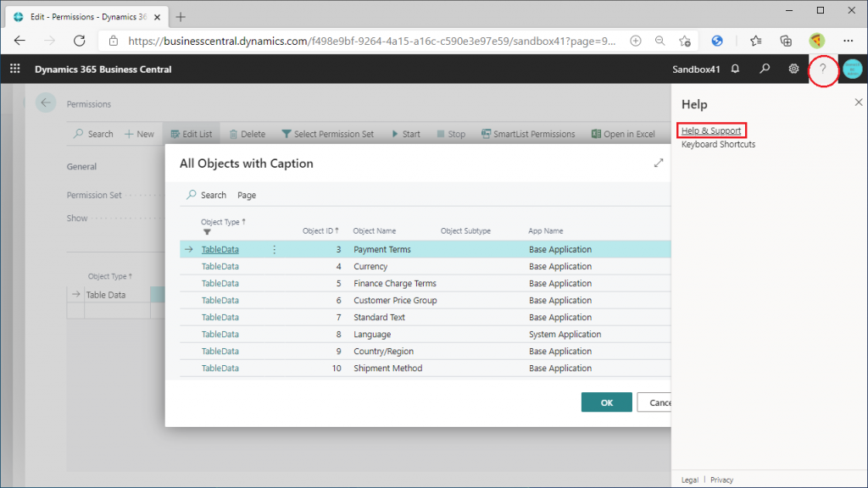Open the Tell Me search magnifier icon
Viewport: 868px width, 488px height.
[765, 69]
